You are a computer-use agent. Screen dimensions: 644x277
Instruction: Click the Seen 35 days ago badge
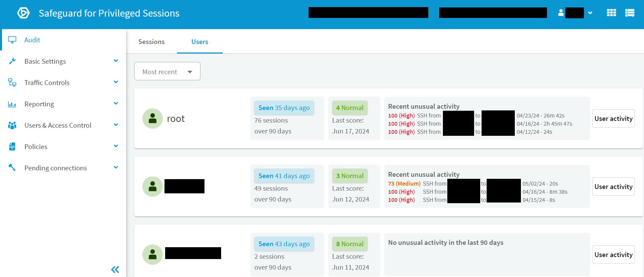(x=284, y=108)
